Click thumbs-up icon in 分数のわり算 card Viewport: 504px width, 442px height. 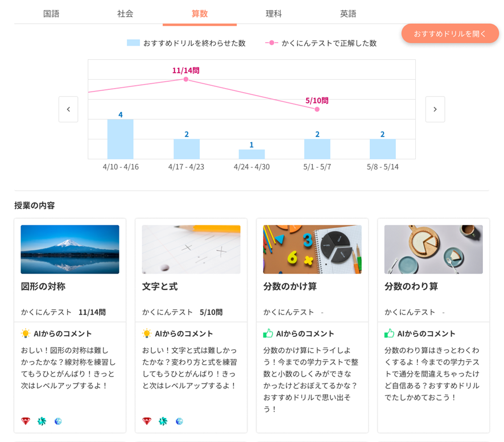pos(389,333)
